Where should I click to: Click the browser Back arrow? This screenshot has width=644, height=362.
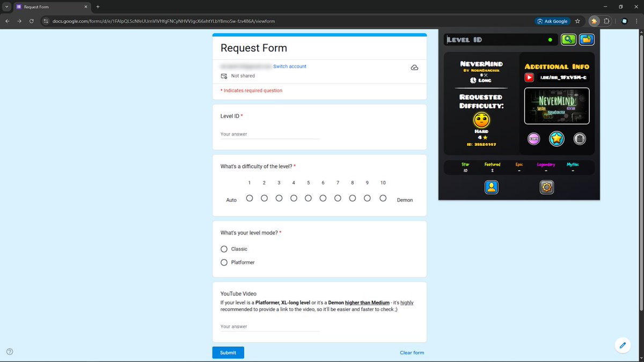(x=8, y=21)
